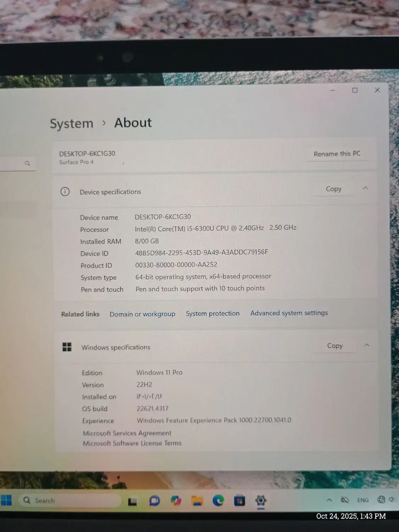The height and width of the screenshot is (532, 399).
Task: Click the Device specifications info icon
Action: click(x=65, y=192)
